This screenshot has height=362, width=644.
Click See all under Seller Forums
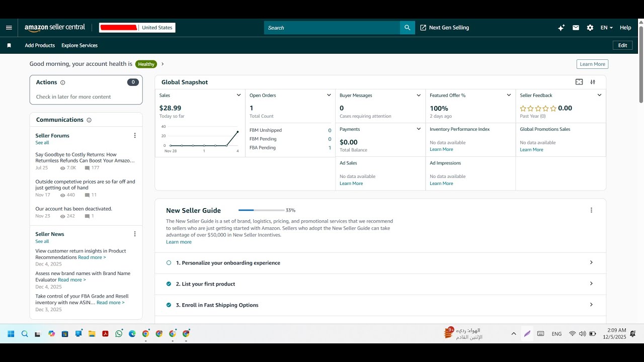click(x=42, y=143)
